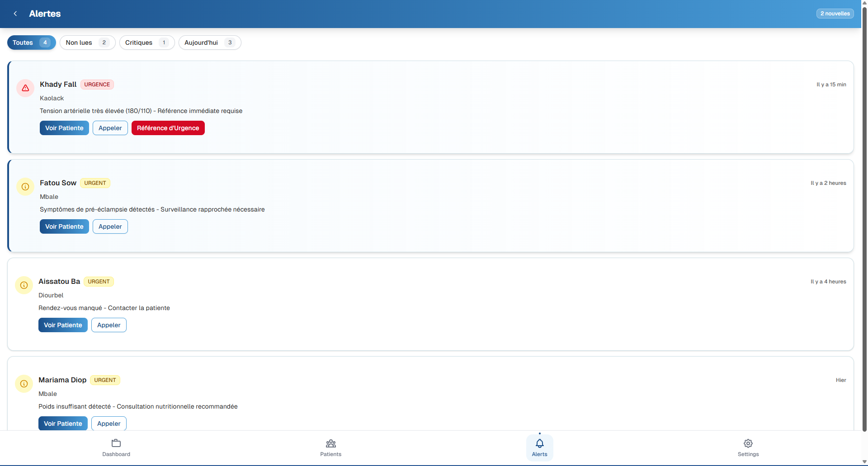Open Référence d'Urgence for Khady Fall
The height and width of the screenshot is (466, 868).
point(168,128)
